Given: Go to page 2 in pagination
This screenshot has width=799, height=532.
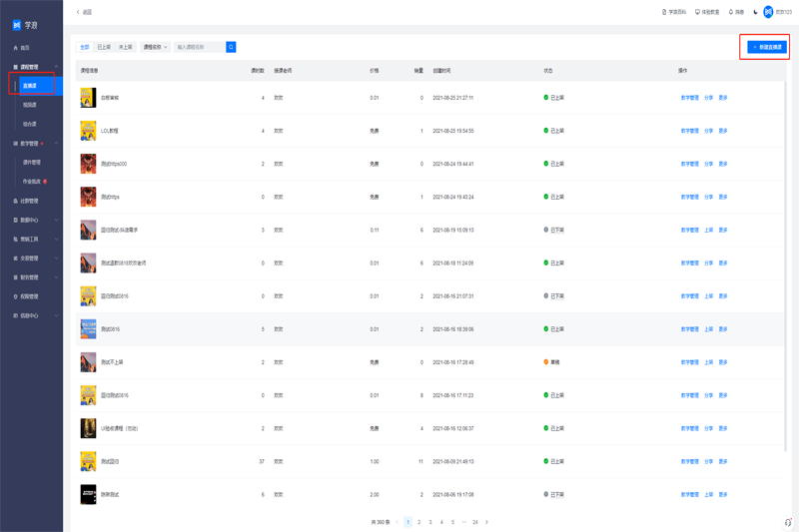Looking at the screenshot, I should pyautogui.click(x=419, y=522).
